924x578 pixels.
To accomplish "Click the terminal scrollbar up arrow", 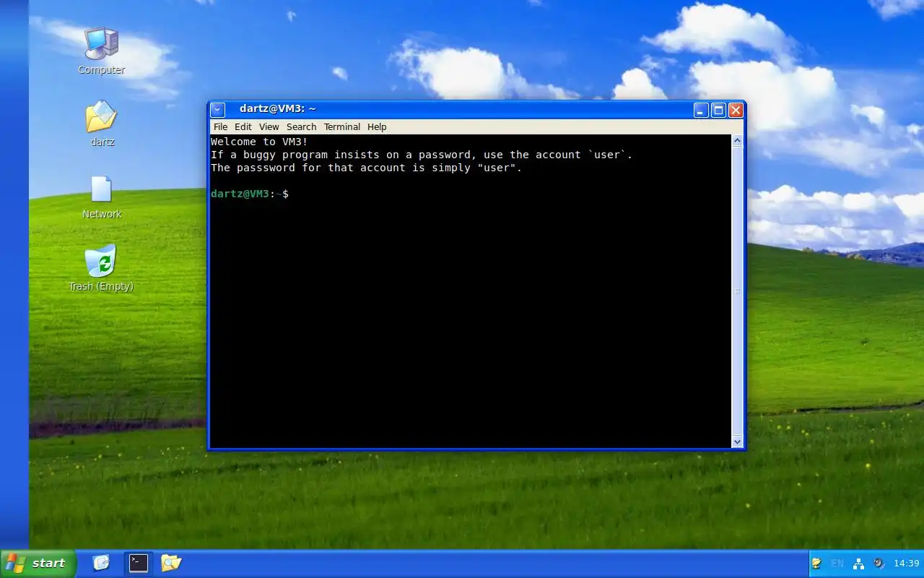I will point(737,141).
